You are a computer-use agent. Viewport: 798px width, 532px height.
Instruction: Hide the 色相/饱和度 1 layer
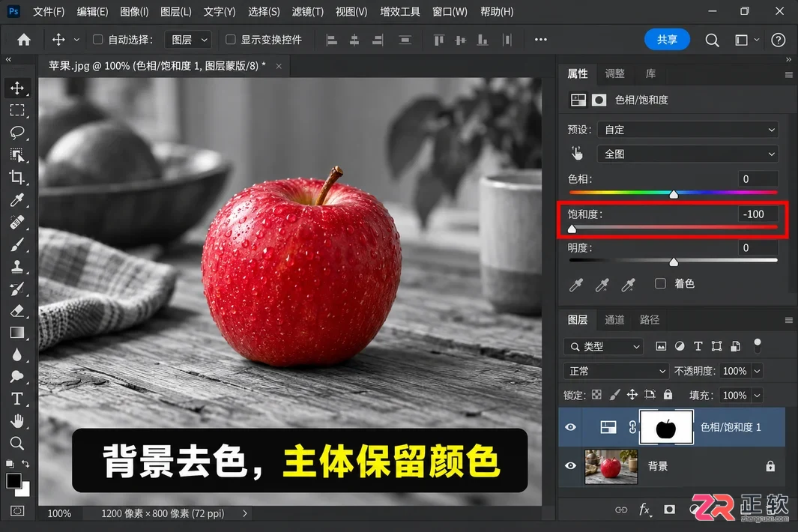[x=570, y=427]
